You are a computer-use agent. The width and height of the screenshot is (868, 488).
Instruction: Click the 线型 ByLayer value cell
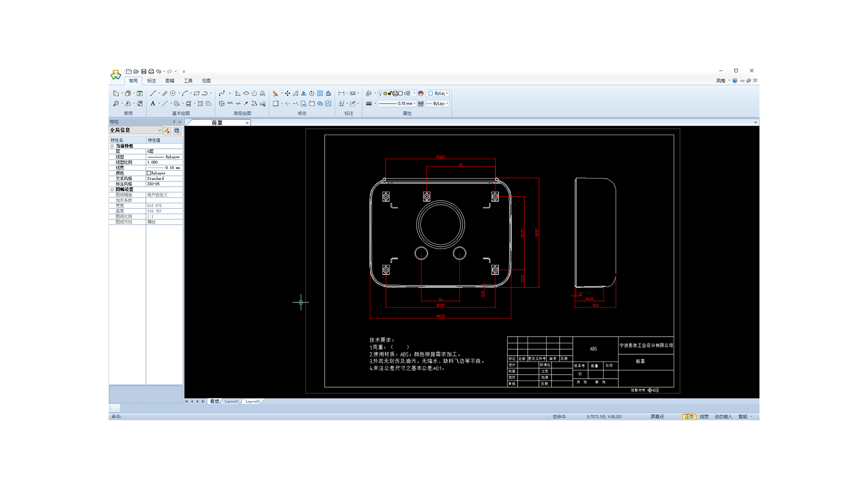[x=164, y=157]
